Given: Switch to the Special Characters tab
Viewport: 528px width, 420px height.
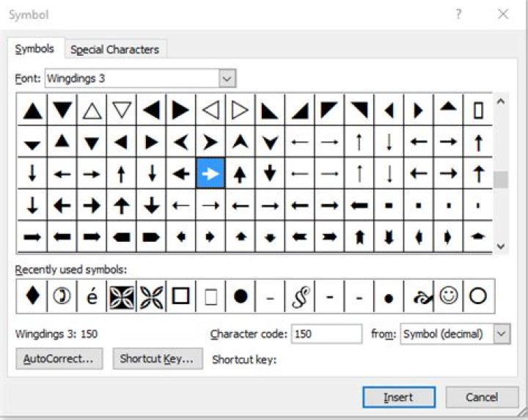Looking at the screenshot, I should pos(115,50).
